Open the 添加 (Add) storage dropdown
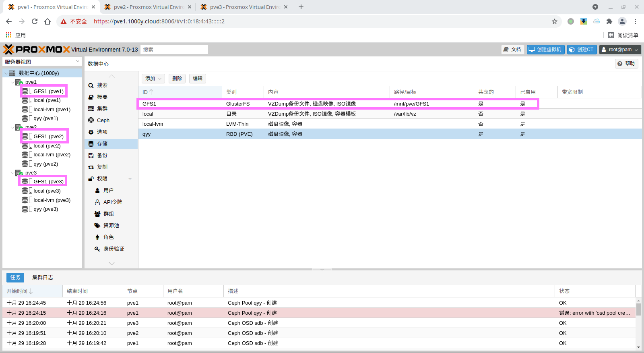The width and height of the screenshot is (644, 353). 153,79
